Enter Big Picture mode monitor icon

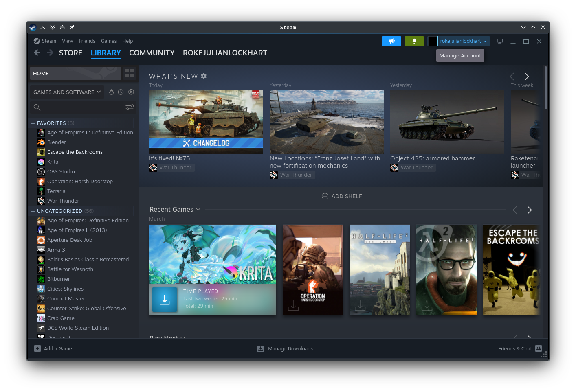(500, 41)
